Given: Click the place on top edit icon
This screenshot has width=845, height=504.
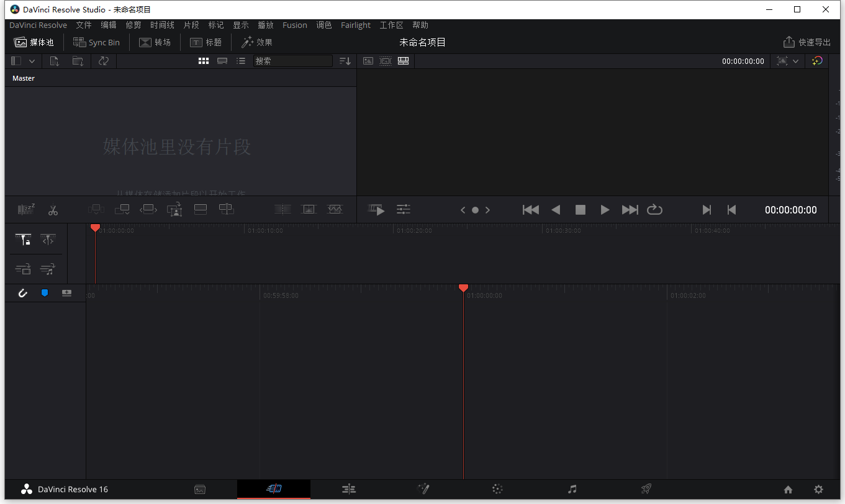Looking at the screenshot, I should point(201,210).
